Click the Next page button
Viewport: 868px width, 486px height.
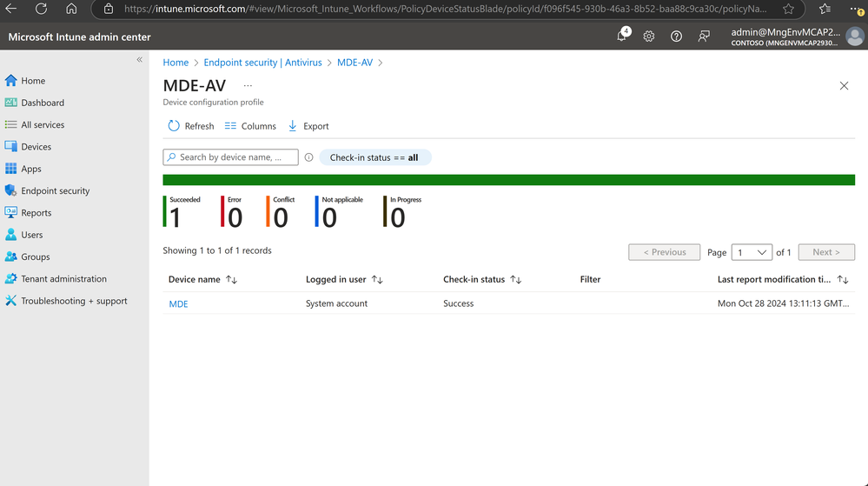pyautogui.click(x=826, y=252)
